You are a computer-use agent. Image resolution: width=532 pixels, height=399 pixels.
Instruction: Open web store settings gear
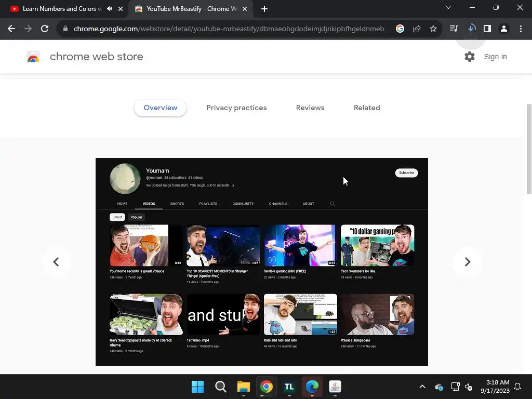[x=470, y=57]
